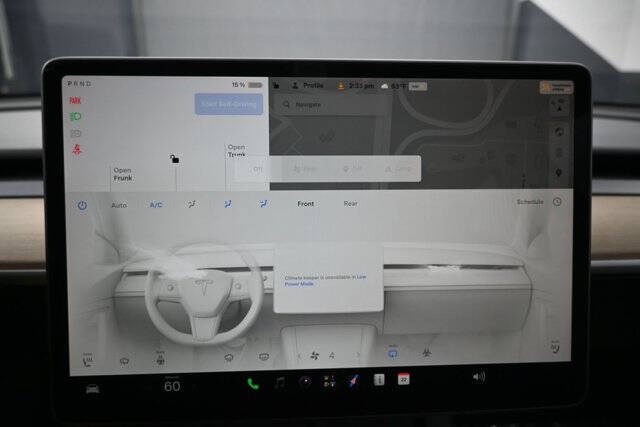Open the manual info app icon
Screen dimensions: 640x427
coord(379,380)
